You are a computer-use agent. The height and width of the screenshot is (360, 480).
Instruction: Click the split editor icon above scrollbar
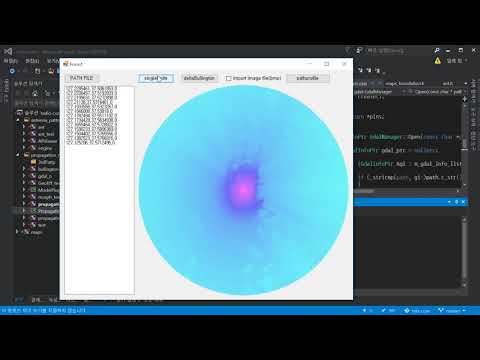(465, 99)
